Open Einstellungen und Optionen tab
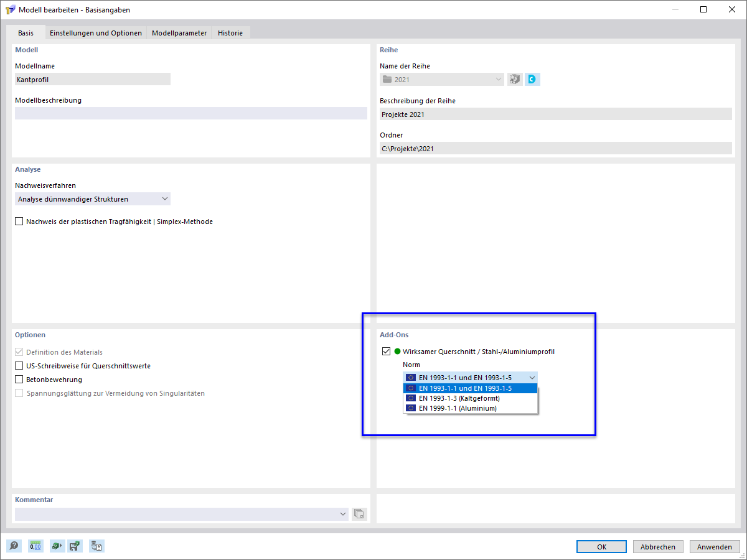The width and height of the screenshot is (747, 560). click(x=96, y=33)
